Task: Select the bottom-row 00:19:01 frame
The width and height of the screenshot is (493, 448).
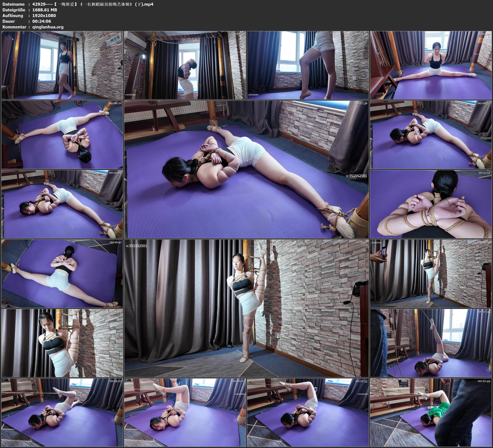Action: point(62,412)
